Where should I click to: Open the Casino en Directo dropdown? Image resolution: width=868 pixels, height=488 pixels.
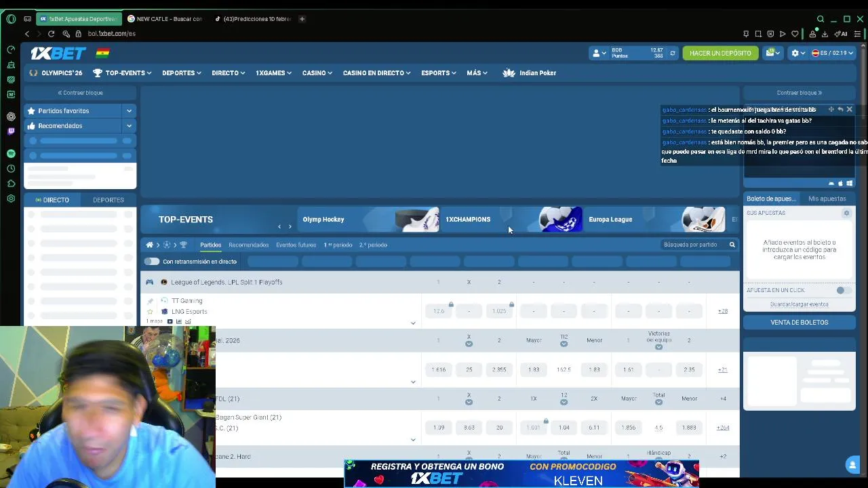[x=376, y=73]
